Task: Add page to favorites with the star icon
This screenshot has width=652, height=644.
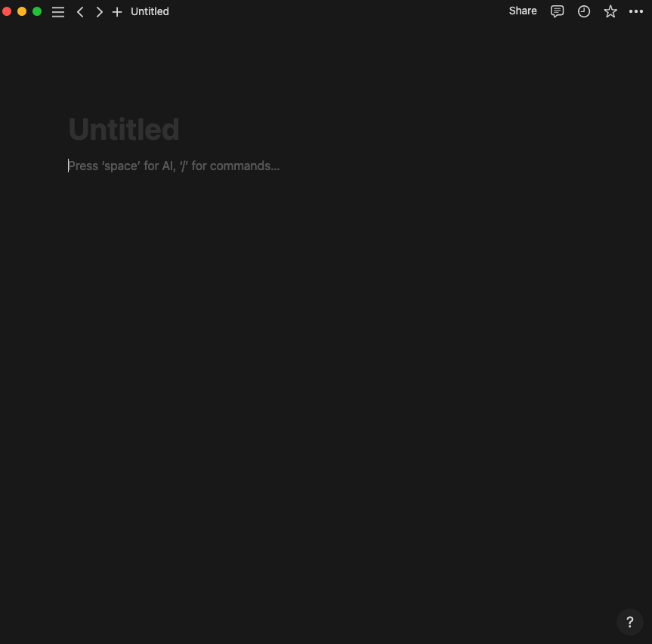Action: click(610, 11)
